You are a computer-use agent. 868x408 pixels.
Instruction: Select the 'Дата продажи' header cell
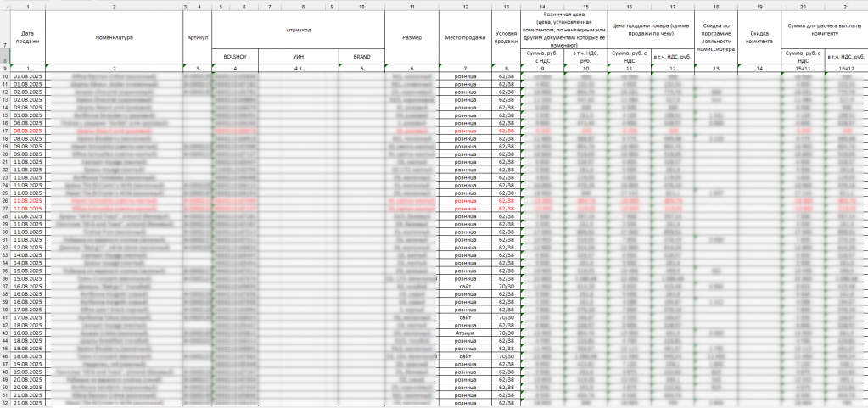click(27, 37)
